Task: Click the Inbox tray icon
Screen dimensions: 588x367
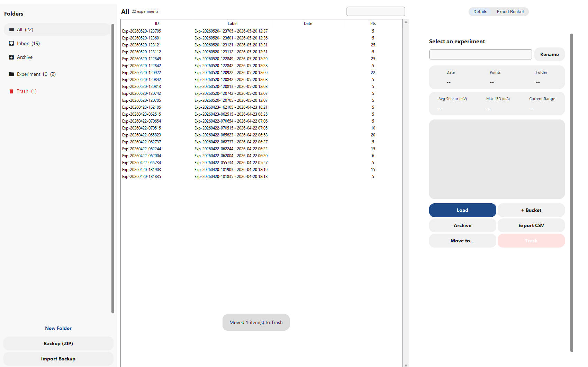Action: (x=11, y=43)
